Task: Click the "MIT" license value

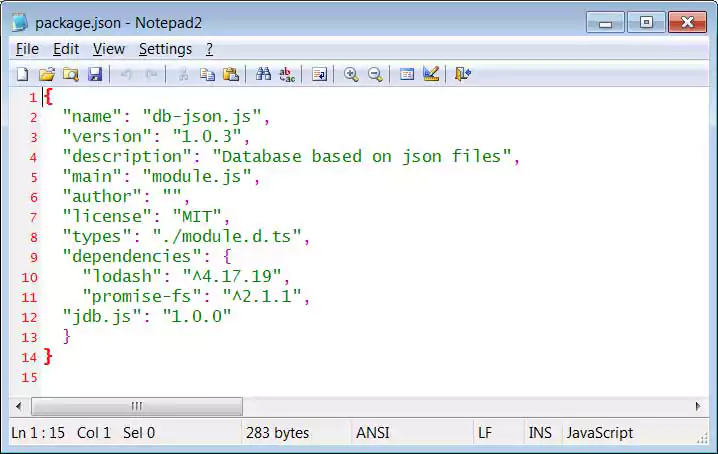Action: click(197, 216)
